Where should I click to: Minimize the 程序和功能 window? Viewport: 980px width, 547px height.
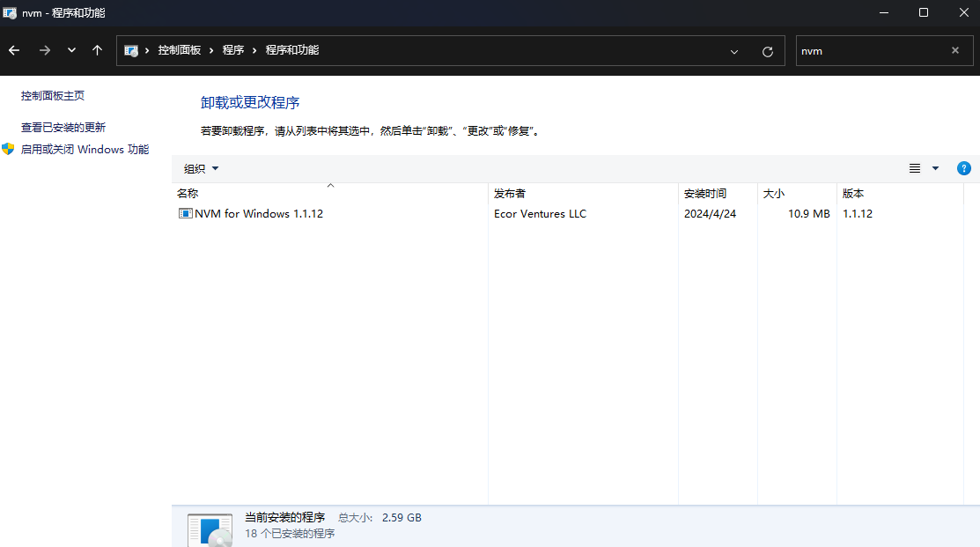[884, 12]
